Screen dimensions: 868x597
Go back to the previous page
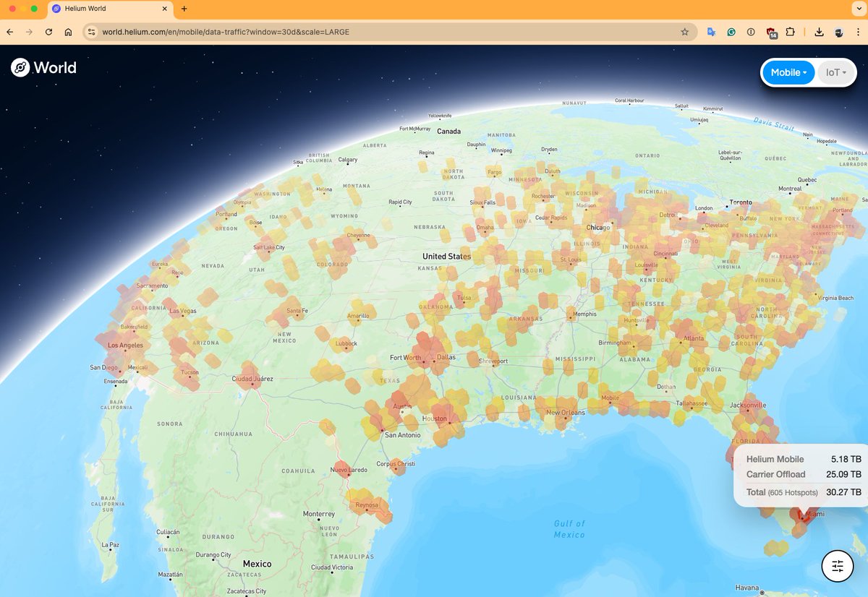(9, 32)
